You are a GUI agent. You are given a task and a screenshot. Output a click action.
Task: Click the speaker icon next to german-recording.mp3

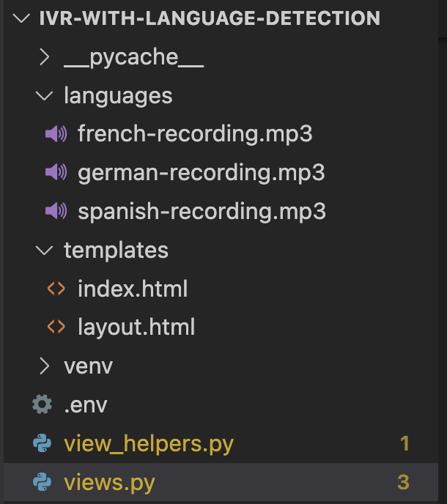pyautogui.click(x=56, y=173)
